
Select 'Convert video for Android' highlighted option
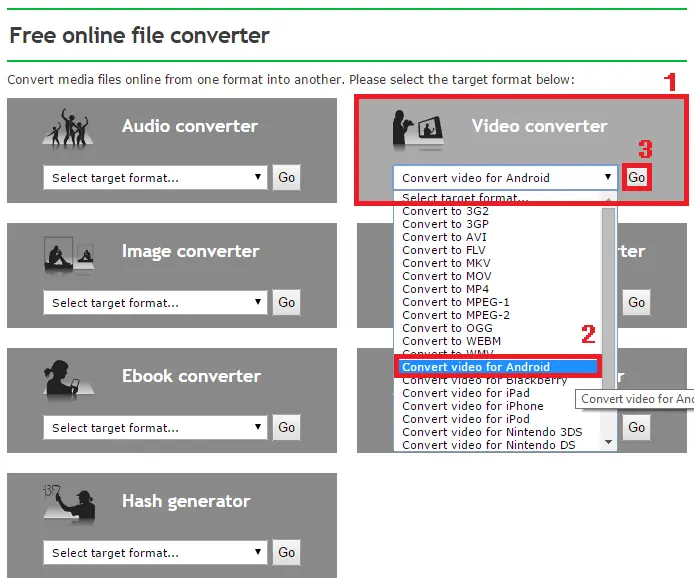coord(497,367)
